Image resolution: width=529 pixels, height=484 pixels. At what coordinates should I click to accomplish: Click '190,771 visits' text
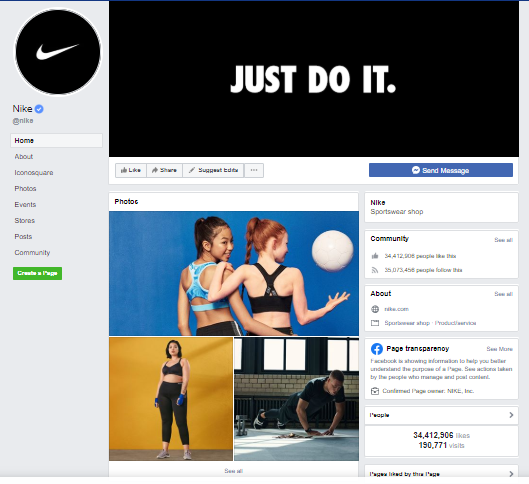tap(441, 446)
